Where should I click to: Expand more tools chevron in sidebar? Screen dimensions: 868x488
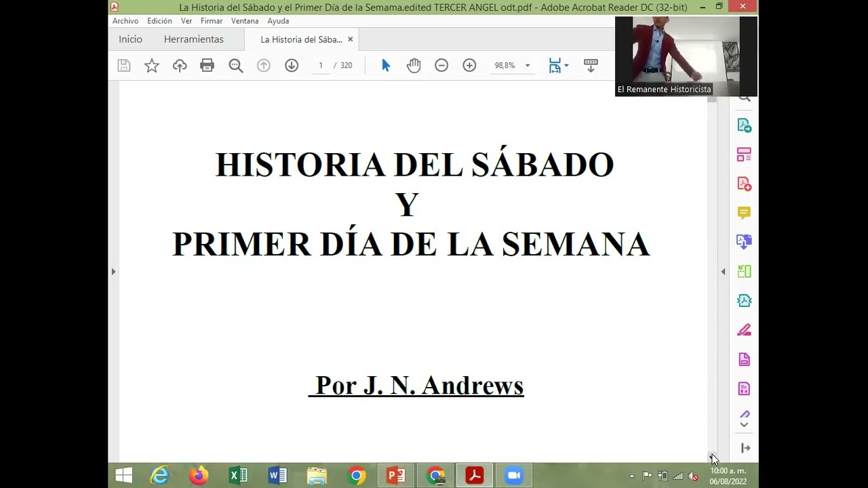744,425
